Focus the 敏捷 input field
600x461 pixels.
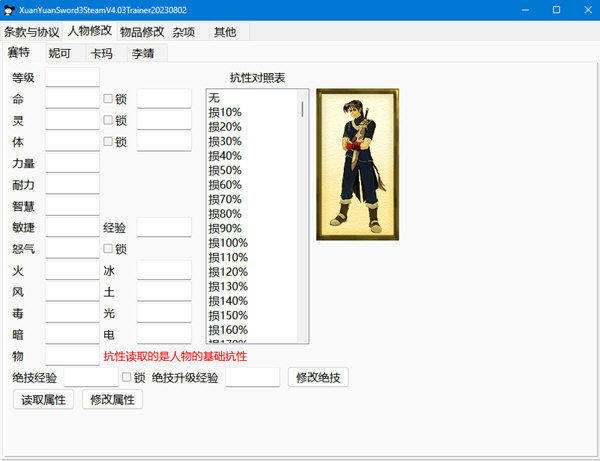coord(72,227)
